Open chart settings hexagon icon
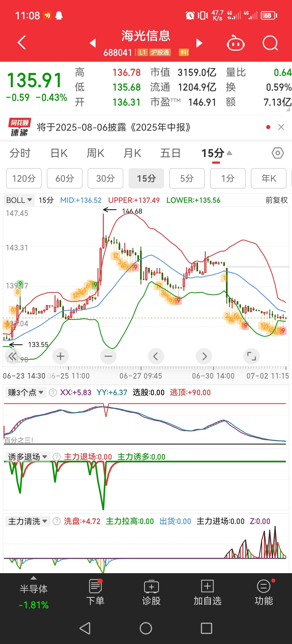 (278, 153)
